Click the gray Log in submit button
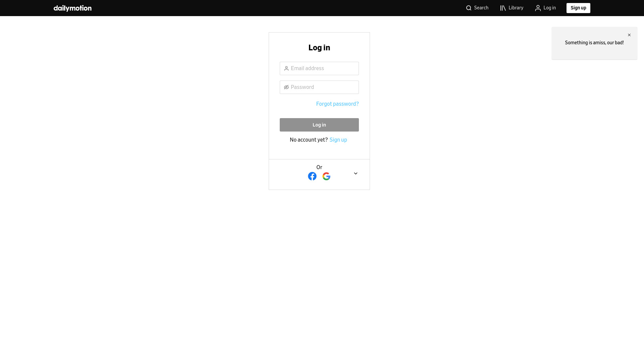Image resolution: width=644 pixels, height=349 pixels. click(x=319, y=125)
